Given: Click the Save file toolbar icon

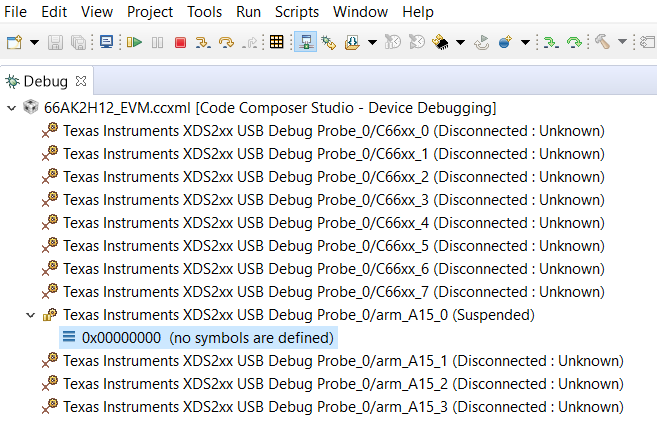Looking at the screenshot, I should pyautogui.click(x=56, y=42).
